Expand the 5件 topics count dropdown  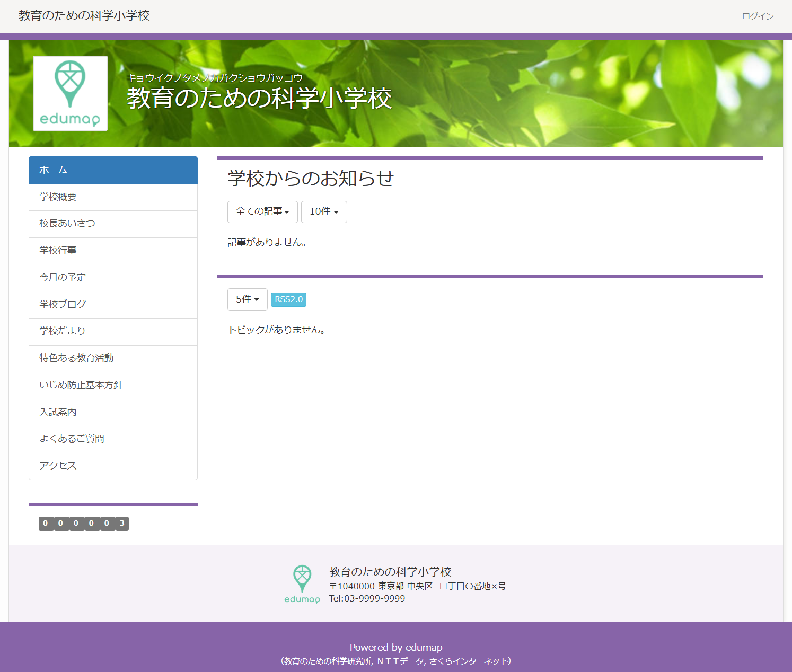click(247, 299)
